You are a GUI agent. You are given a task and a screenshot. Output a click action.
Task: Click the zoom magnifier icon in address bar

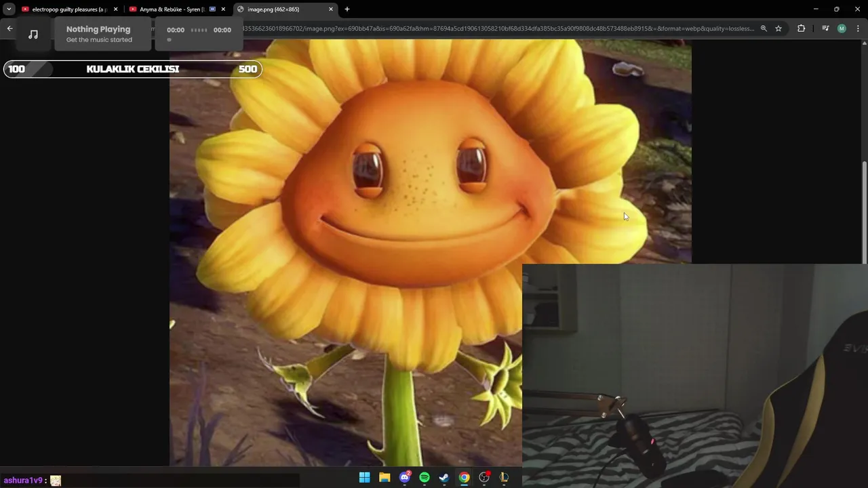point(764,28)
